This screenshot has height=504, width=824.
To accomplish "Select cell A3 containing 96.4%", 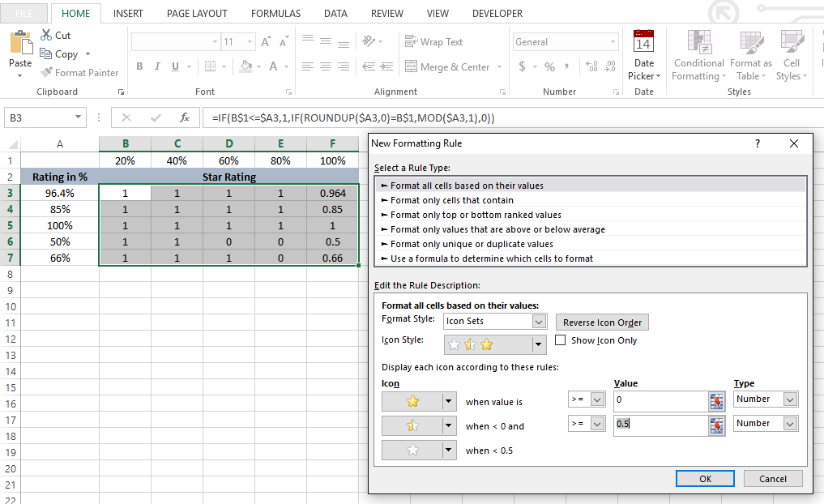I will point(60,193).
